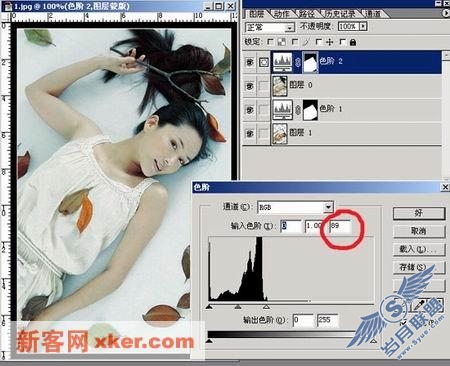This screenshot has height=366, width=450.
Task: Click the 89 highlight input field
Action: pyautogui.click(x=340, y=226)
